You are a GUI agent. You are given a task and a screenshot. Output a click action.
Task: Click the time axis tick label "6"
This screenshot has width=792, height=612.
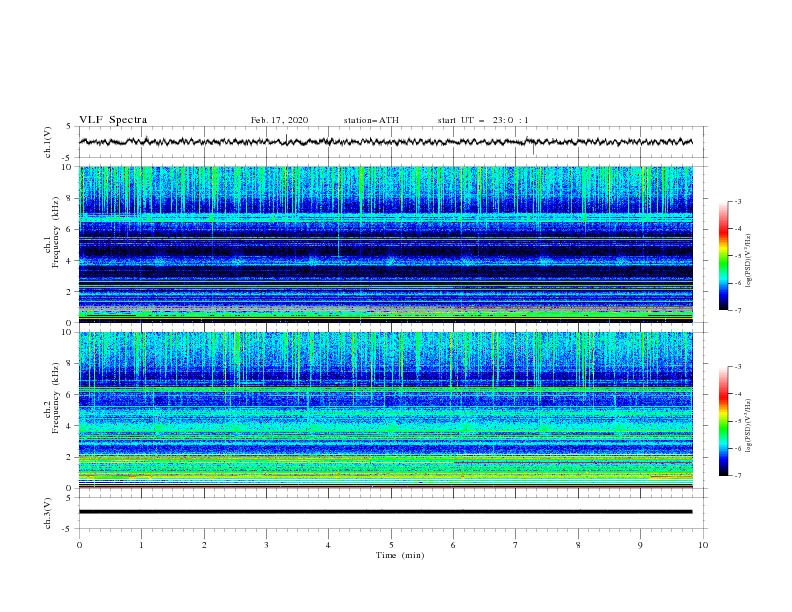coord(453,545)
